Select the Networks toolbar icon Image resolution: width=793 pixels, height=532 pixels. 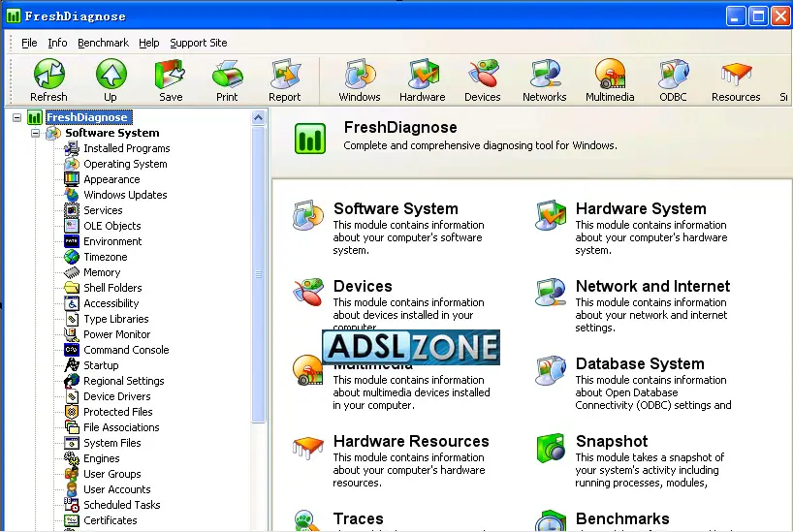(545, 74)
